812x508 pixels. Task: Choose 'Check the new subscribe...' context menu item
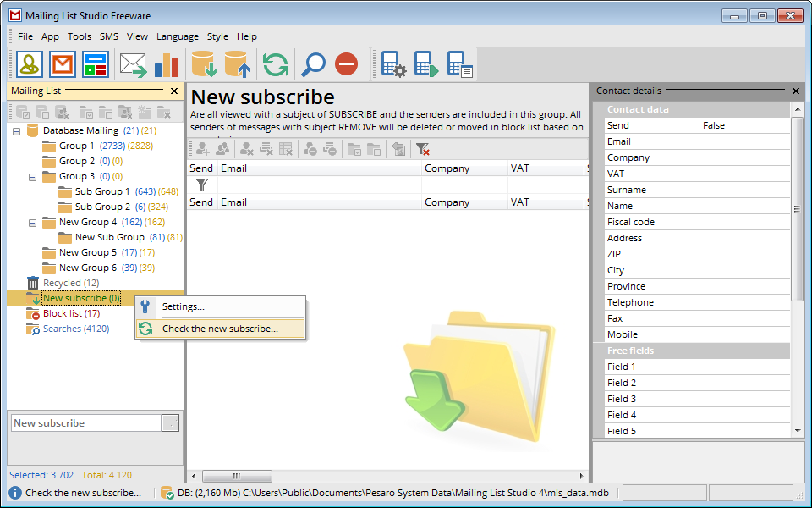pyautogui.click(x=220, y=329)
